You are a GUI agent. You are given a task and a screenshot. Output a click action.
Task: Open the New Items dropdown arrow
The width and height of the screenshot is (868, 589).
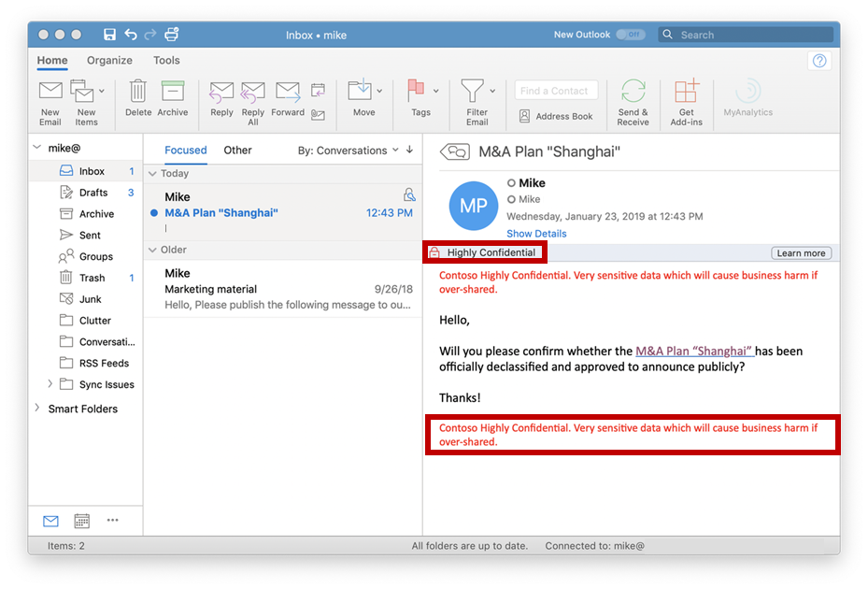point(102,91)
